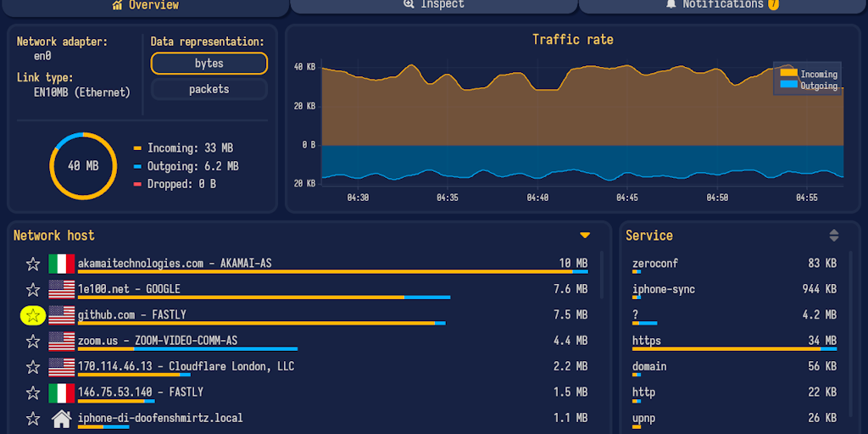Click the Inspect magnifier icon

[409, 4]
